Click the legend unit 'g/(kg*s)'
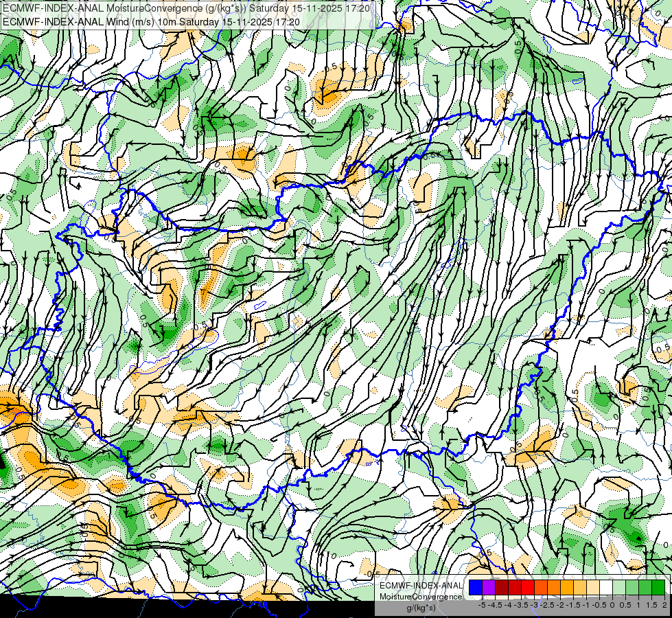Viewport: 672px width, 618px height. (x=421, y=608)
